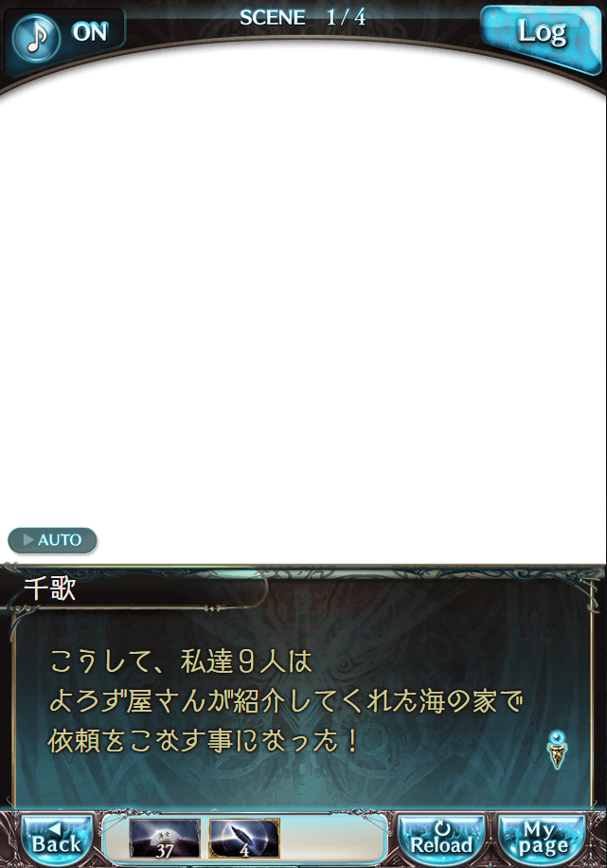Screen dimensions: 607x868
Task: Click the last dialogue line 依頼をこなす
Action: coord(204,741)
